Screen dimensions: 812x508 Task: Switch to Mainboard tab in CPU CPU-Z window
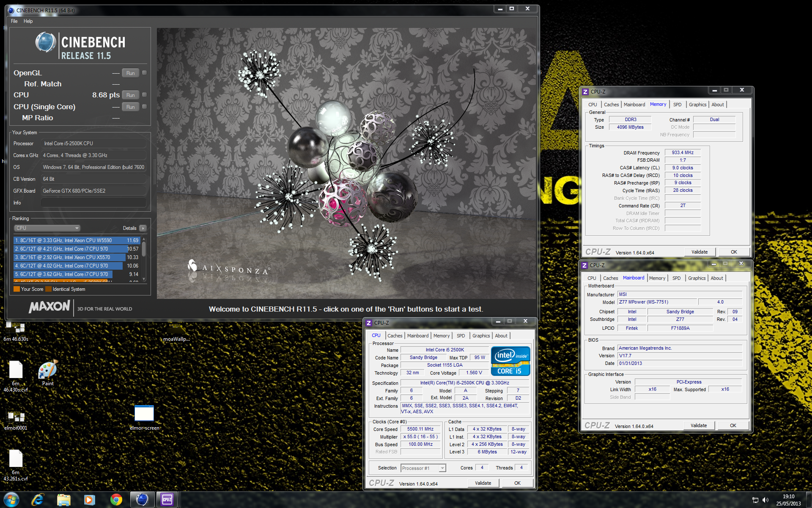coord(418,336)
